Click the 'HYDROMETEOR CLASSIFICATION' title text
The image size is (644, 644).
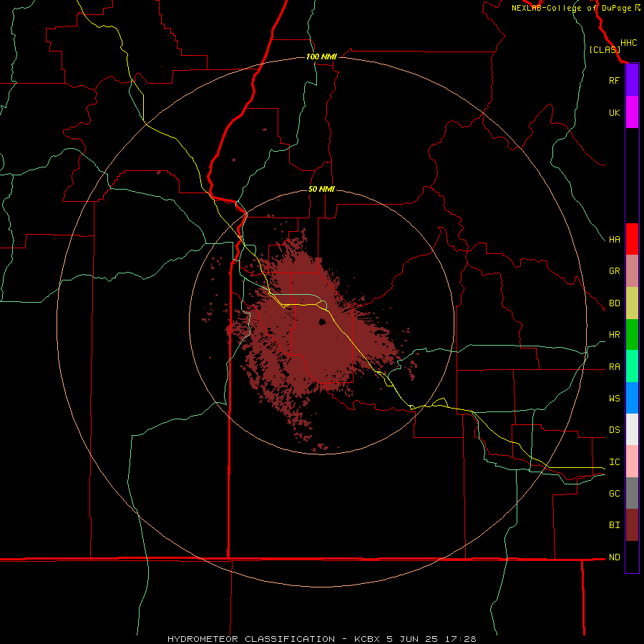[x=251, y=639]
